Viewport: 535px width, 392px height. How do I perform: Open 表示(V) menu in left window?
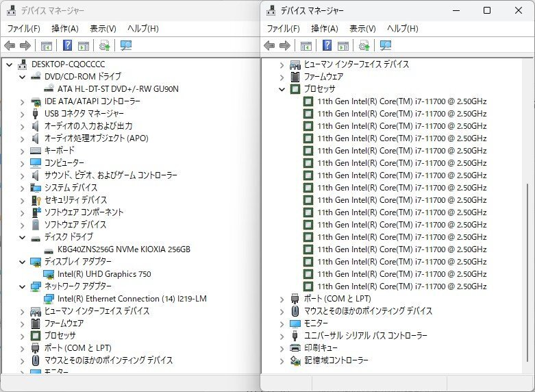pos(103,28)
